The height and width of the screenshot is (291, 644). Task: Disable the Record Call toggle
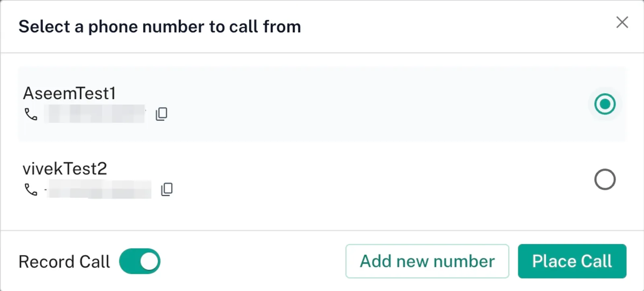(140, 261)
